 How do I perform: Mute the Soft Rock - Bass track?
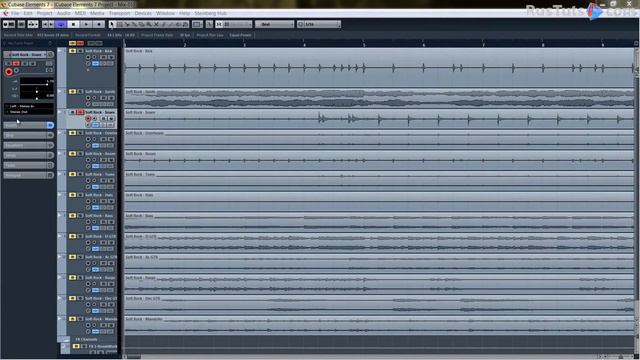click(x=73, y=216)
